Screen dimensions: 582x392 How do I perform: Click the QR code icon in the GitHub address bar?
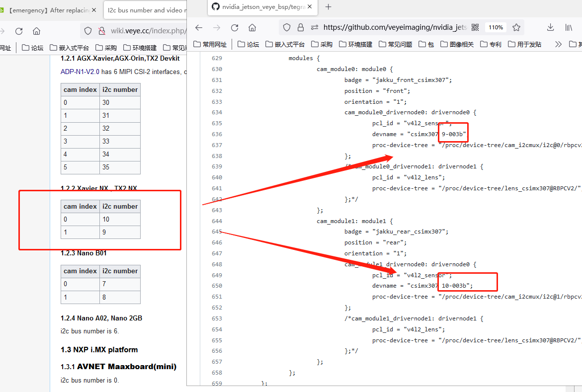coord(475,27)
